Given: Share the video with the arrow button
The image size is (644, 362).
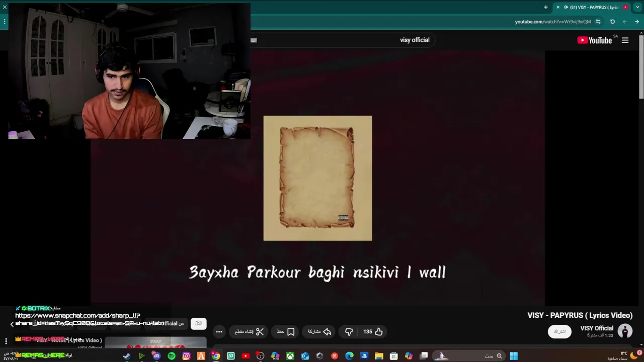Looking at the screenshot, I should (x=319, y=331).
